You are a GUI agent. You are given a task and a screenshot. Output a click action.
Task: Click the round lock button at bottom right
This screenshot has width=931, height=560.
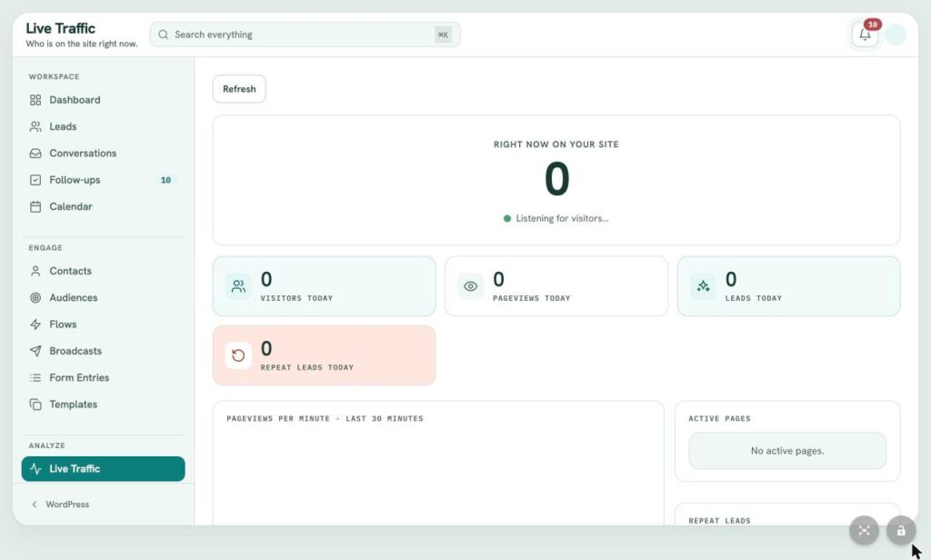tap(901, 530)
